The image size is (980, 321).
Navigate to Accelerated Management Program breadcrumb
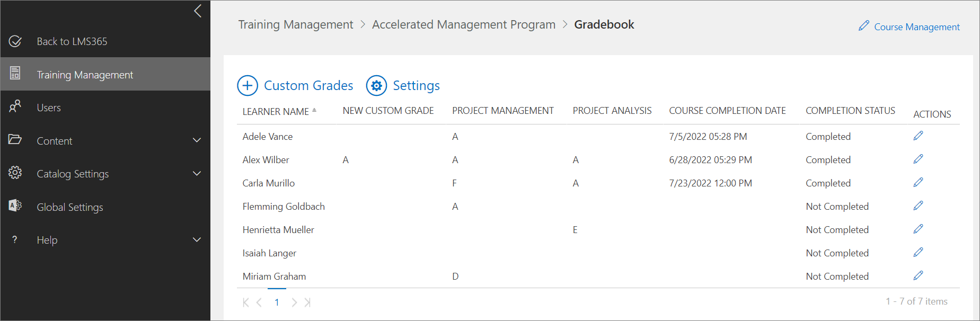pyautogui.click(x=463, y=25)
